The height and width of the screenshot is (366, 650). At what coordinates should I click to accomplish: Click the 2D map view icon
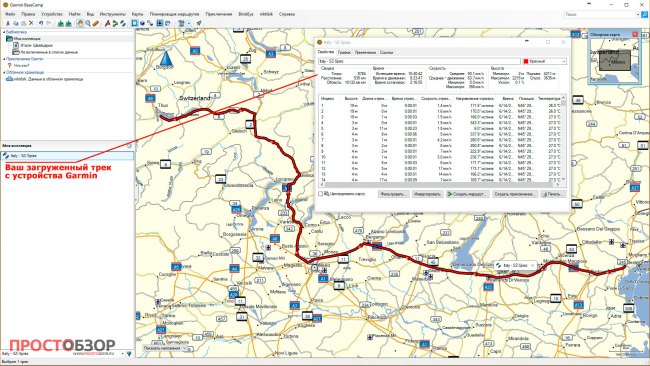(x=134, y=23)
